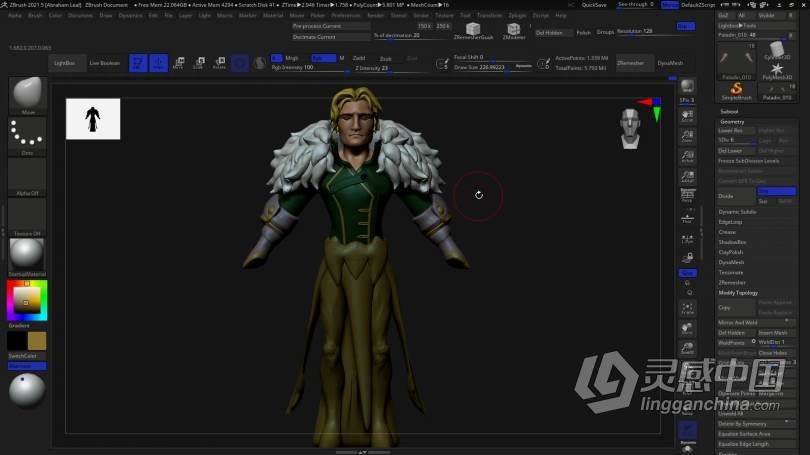Open the StartupMaterial sphere selector
This screenshot has width=810, height=455.
click(x=27, y=255)
